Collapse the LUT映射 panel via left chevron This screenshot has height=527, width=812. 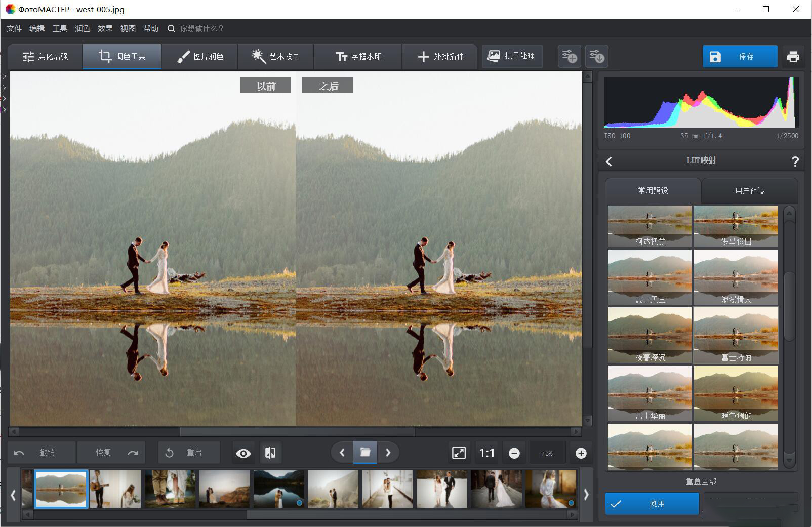609,161
